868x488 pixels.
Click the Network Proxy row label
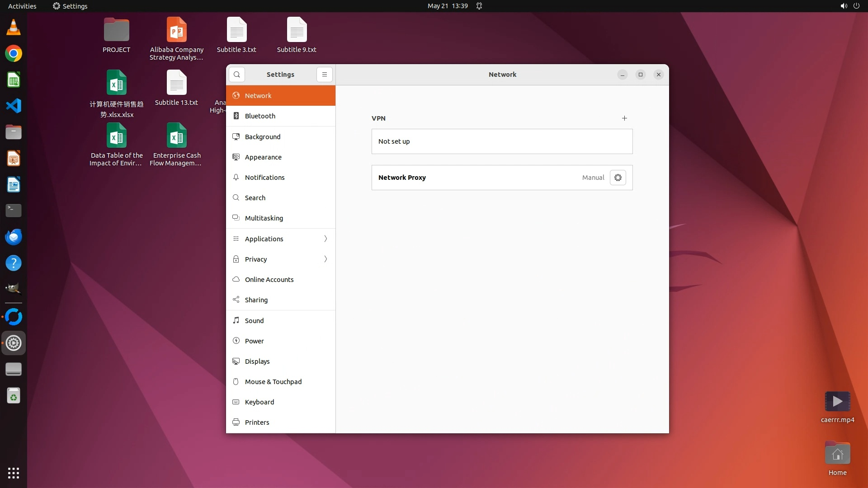[402, 178]
